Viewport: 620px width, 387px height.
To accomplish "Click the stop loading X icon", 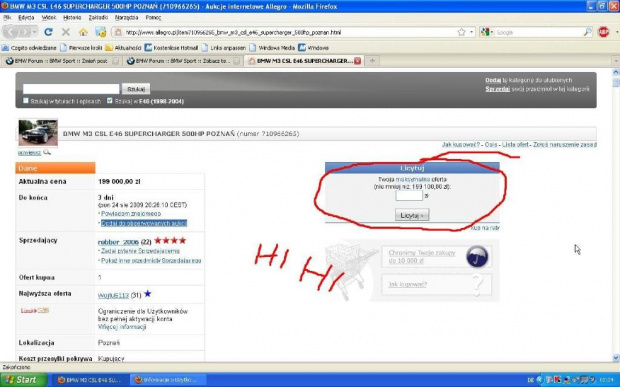I will pyautogui.click(x=66, y=32).
